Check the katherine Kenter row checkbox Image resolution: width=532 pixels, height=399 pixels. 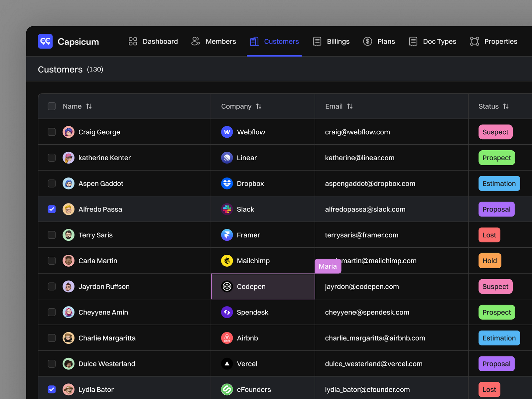coord(52,158)
